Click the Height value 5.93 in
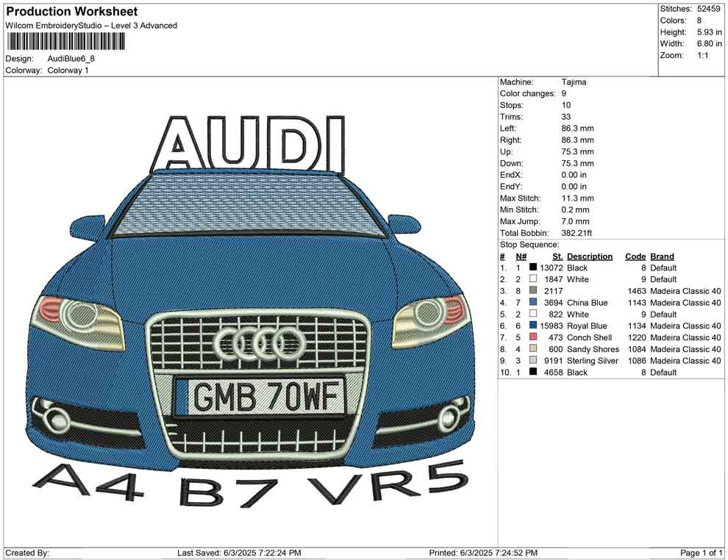 (710, 32)
